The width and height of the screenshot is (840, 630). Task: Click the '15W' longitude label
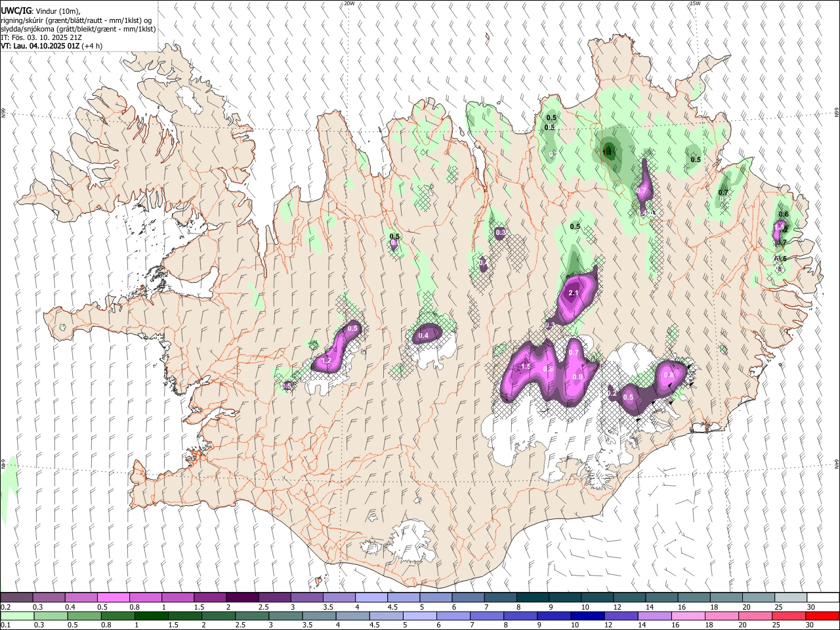695,3
